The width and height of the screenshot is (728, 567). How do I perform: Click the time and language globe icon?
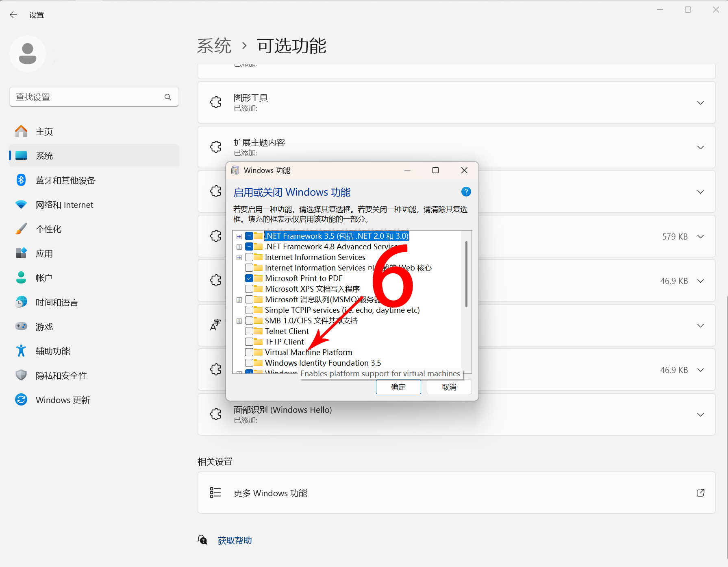pyautogui.click(x=21, y=302)
